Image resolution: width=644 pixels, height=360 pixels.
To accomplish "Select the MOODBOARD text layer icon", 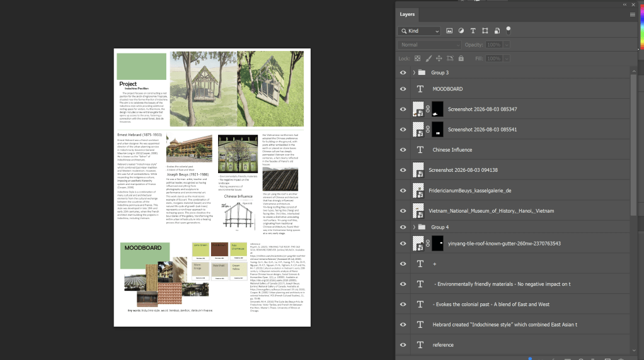I will (x=420, y=89).
